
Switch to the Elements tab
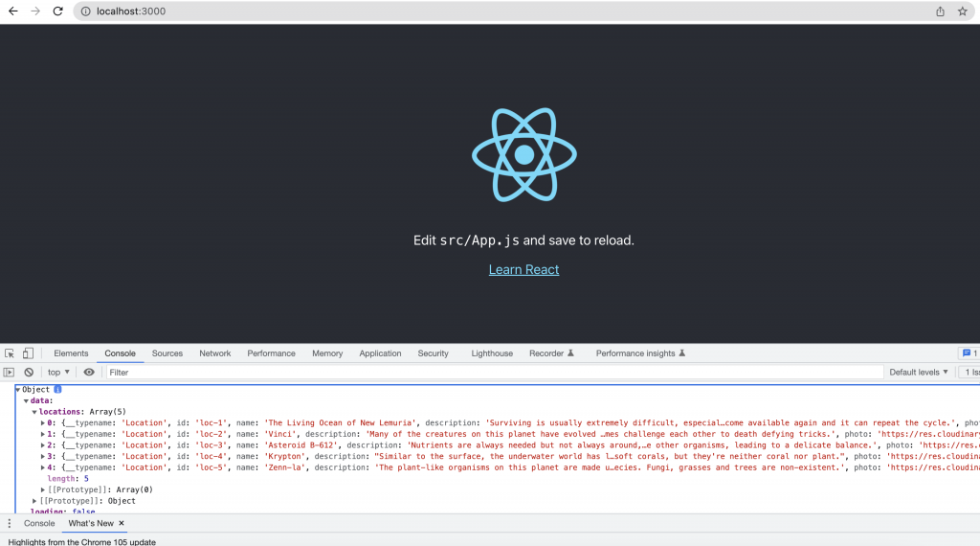[x=71, y=353]
